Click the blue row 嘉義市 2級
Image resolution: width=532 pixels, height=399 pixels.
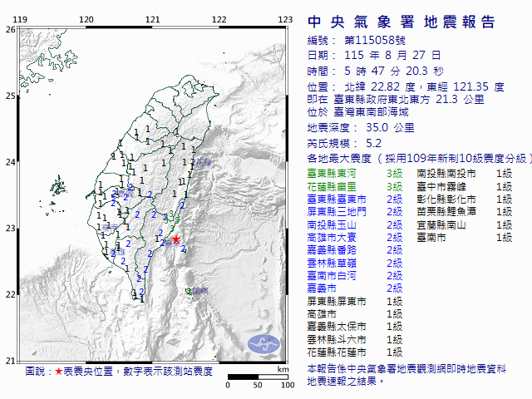[355, 288]
